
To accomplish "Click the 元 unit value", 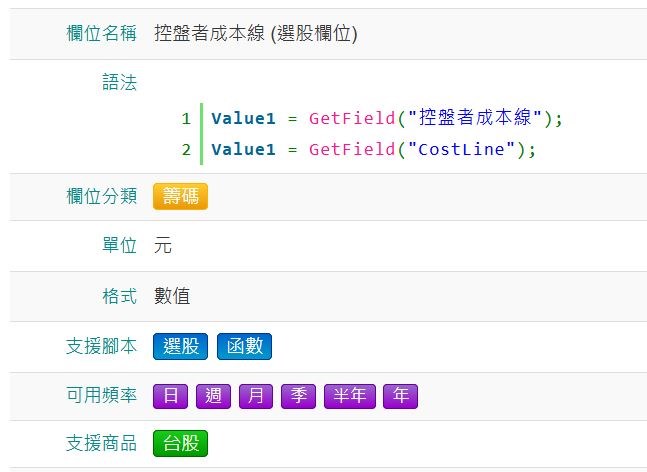I will [163, 245].
